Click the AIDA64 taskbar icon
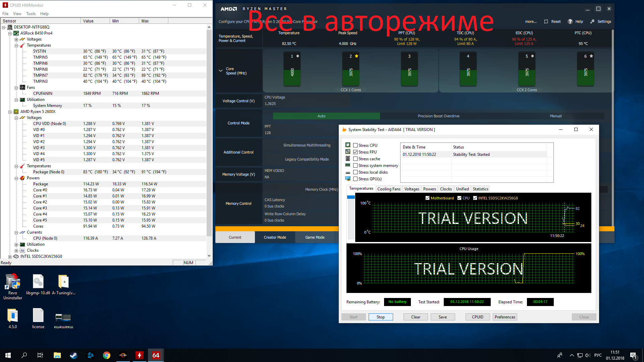 coord(156,355)
